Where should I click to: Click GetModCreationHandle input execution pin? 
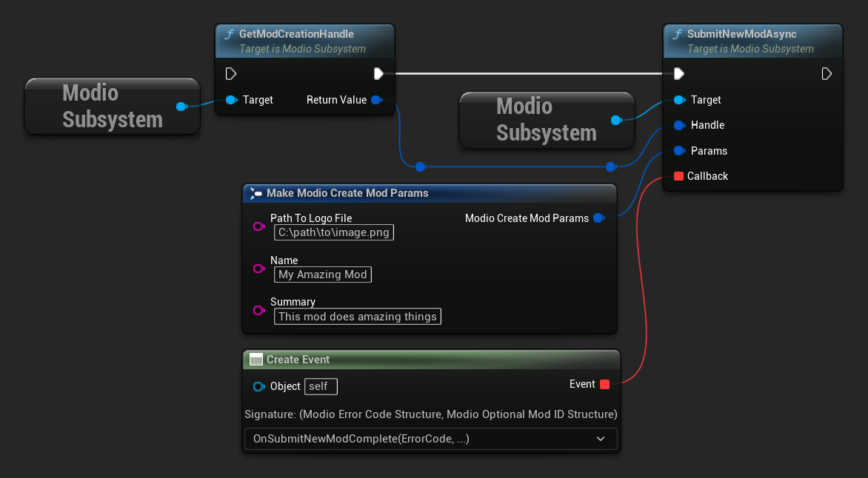pyautogui.click(x=231, y=73)
